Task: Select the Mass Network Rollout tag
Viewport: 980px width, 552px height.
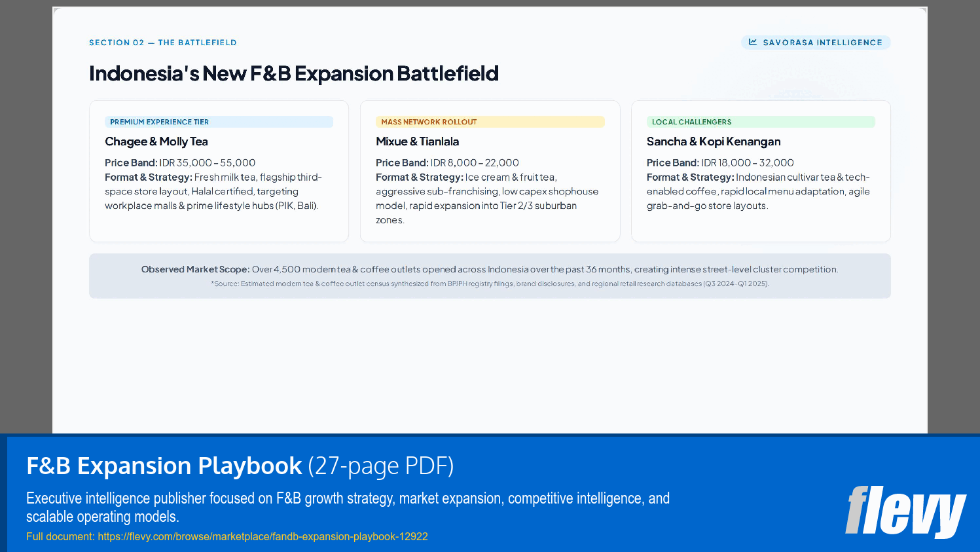Action: (x=490, y=122)
